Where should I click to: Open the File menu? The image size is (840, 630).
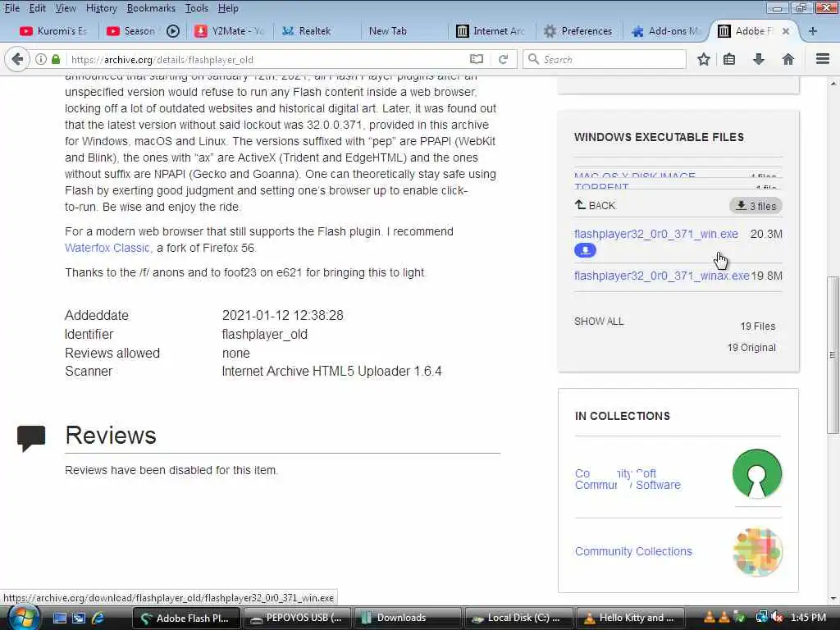[x=11, y=8]
